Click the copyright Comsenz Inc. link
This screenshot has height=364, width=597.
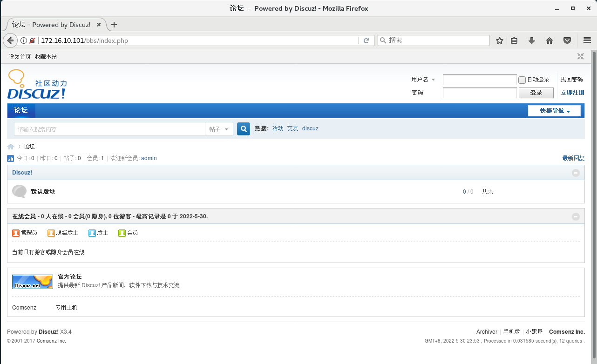[51, 341]
